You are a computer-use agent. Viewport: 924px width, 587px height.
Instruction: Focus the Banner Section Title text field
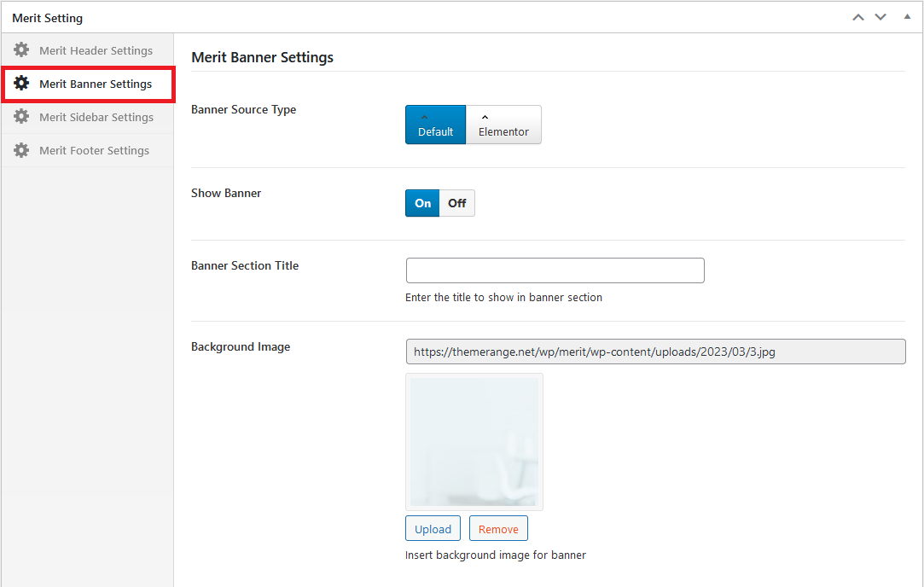[x=555, y=270]
